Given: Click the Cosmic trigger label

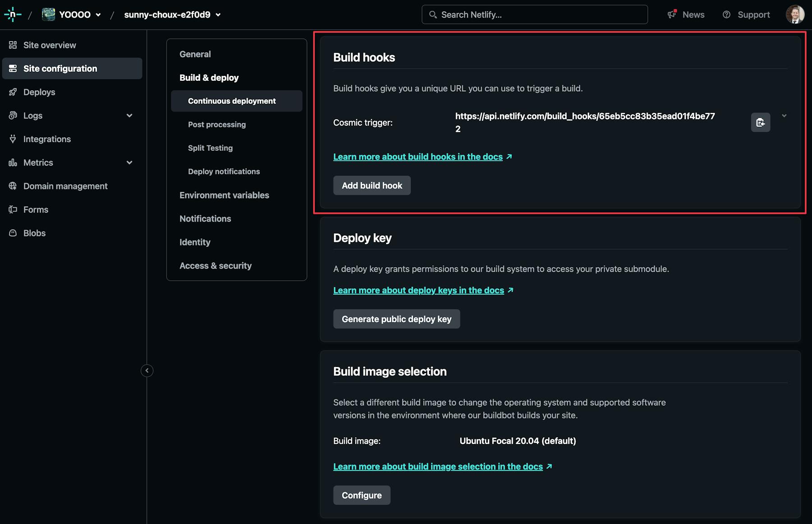Looking at the screenshot, I should pyautogui.click(x=363, y=123).
